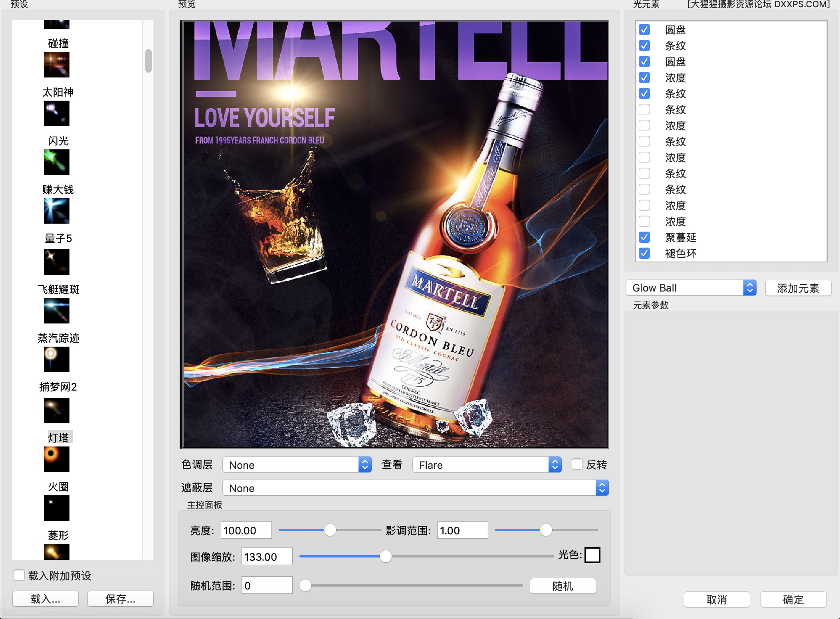Select the 火圈 preset icon
This screenshot has height=619, width=840.
click(56, 508)
